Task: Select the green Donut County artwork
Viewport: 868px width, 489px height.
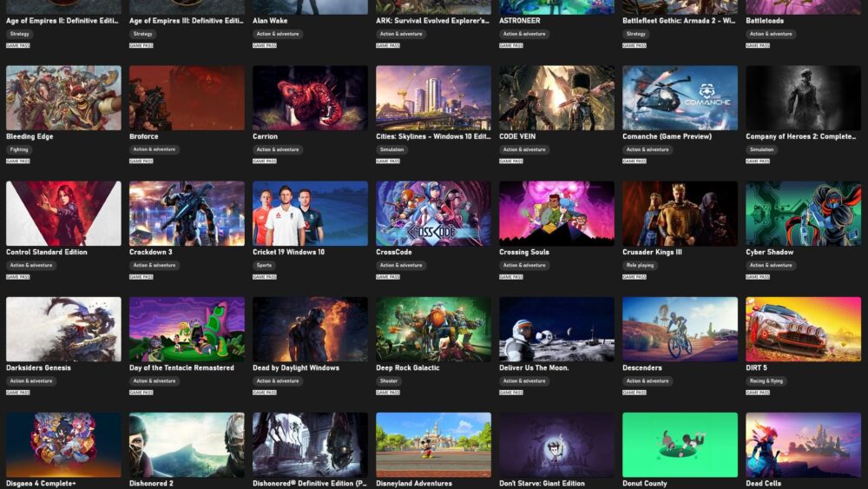Action: (x=681, y=445)
